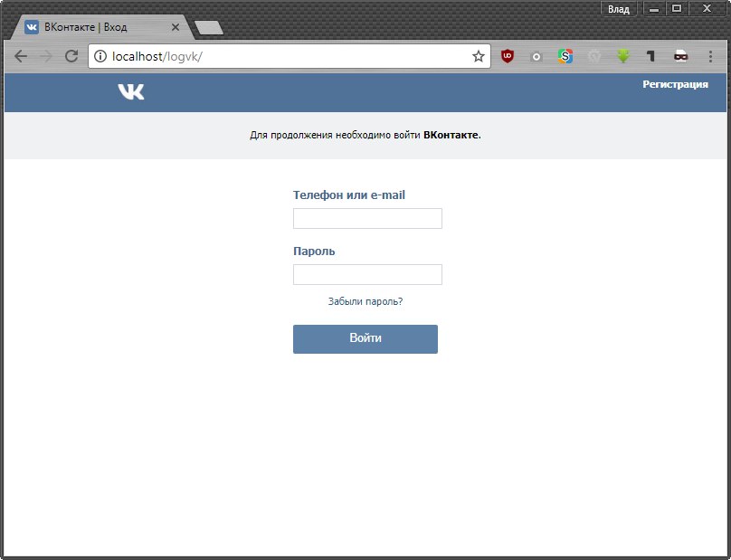The image size is (731, 560).
Task: Open the Забыли пароль? link
Action: tap(365, 301)
